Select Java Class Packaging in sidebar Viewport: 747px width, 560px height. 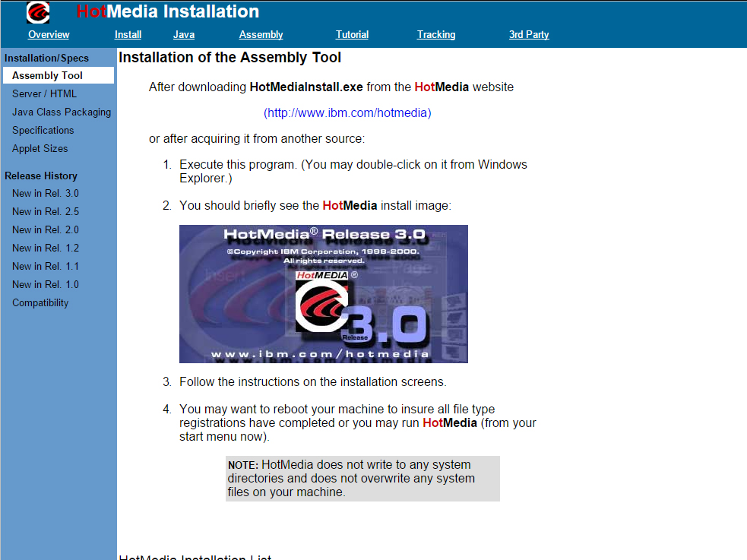click(62, 112)
